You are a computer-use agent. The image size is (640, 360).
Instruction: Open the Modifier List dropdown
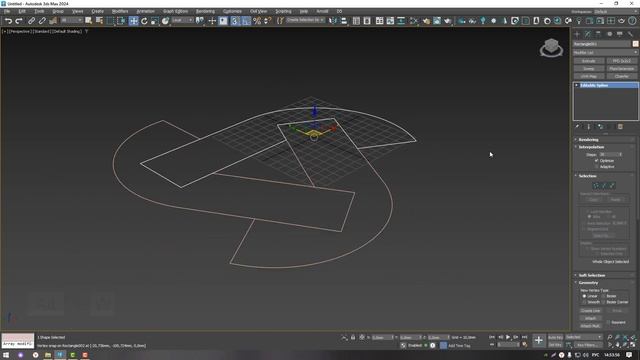point(605,53)
